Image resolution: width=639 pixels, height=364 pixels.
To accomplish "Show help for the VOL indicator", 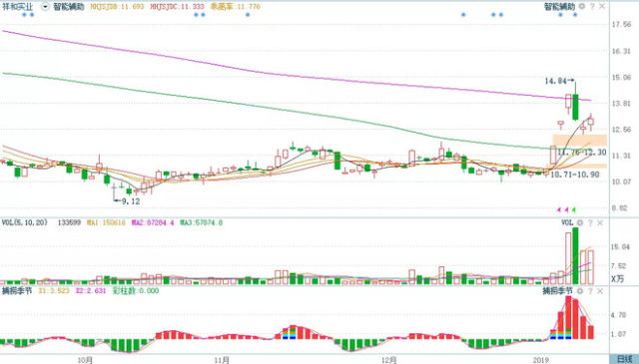I will (590, 222).
